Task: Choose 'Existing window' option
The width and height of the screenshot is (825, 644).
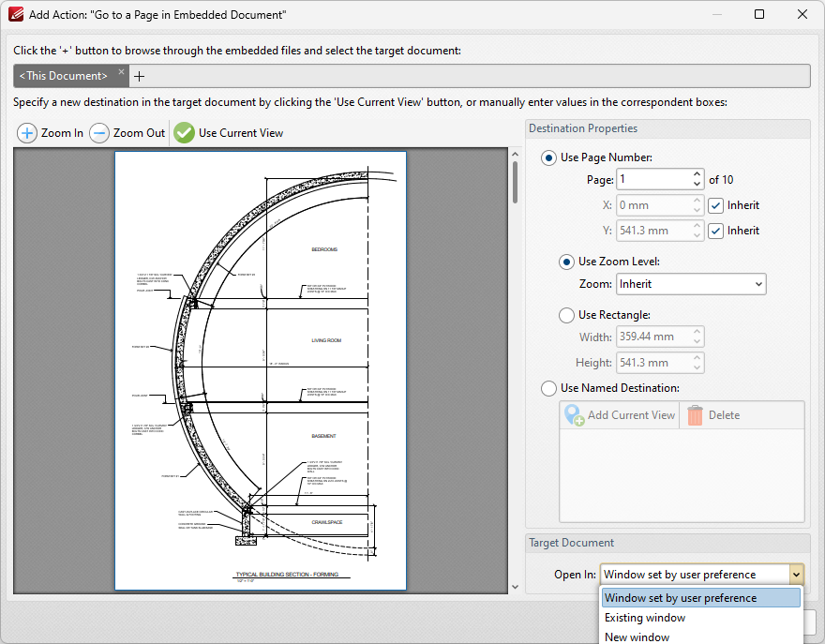Action: (x=701, y=618)
